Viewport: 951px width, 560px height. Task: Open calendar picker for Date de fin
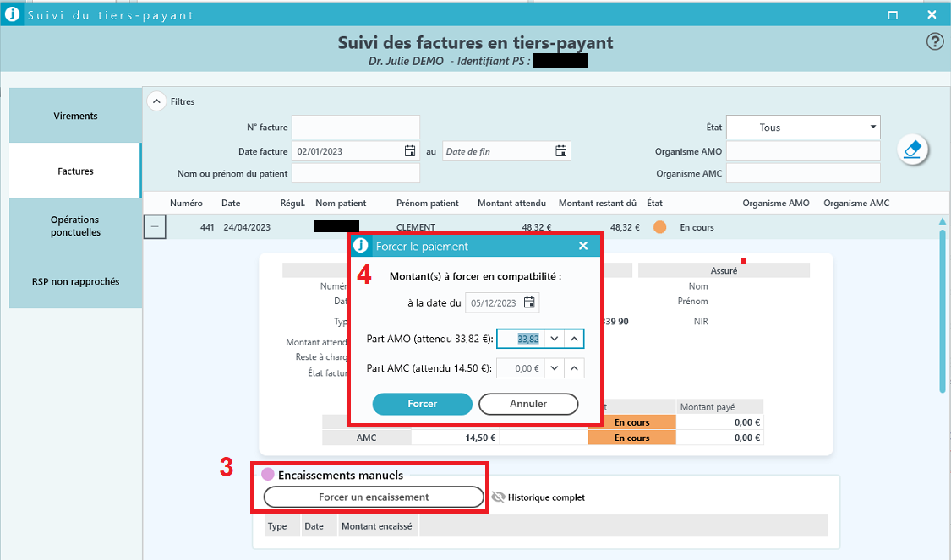560,151
